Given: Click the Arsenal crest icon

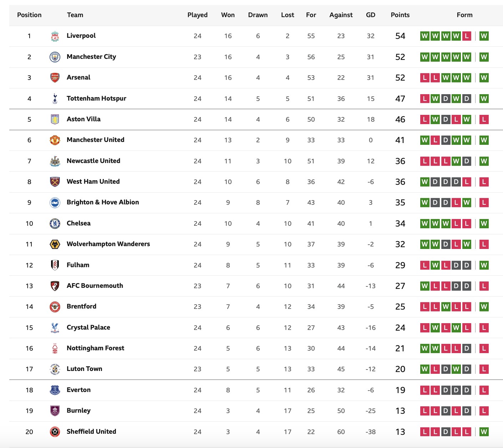Looking at the screenshot, I should tap(55, 78).
